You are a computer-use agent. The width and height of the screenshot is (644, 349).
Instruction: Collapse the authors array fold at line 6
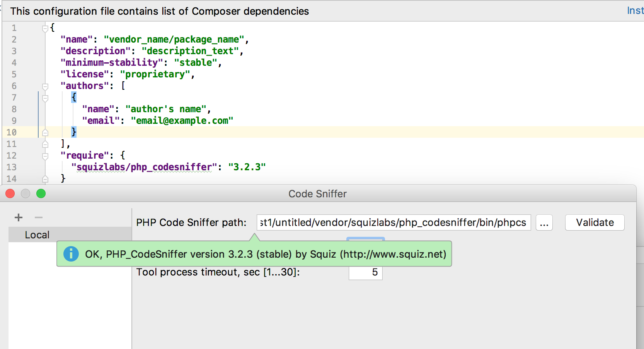45,86
